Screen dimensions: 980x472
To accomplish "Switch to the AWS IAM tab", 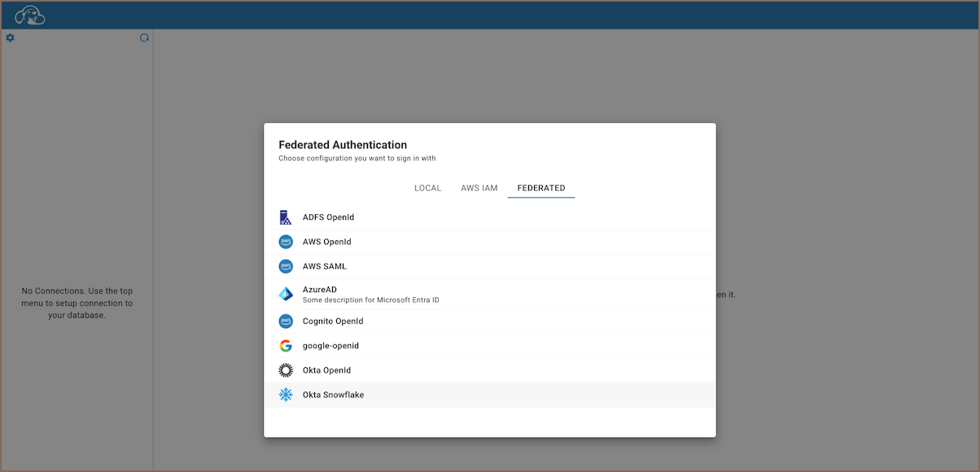I will [479, 188].
